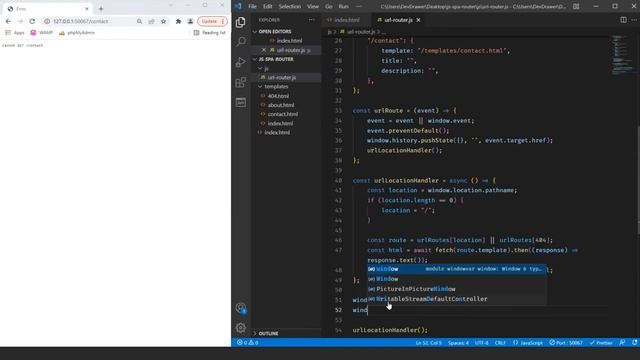This screenshot has height=360, width=640.
Task: Select the url-router.js editor tab
Action: tap(398, 20)
